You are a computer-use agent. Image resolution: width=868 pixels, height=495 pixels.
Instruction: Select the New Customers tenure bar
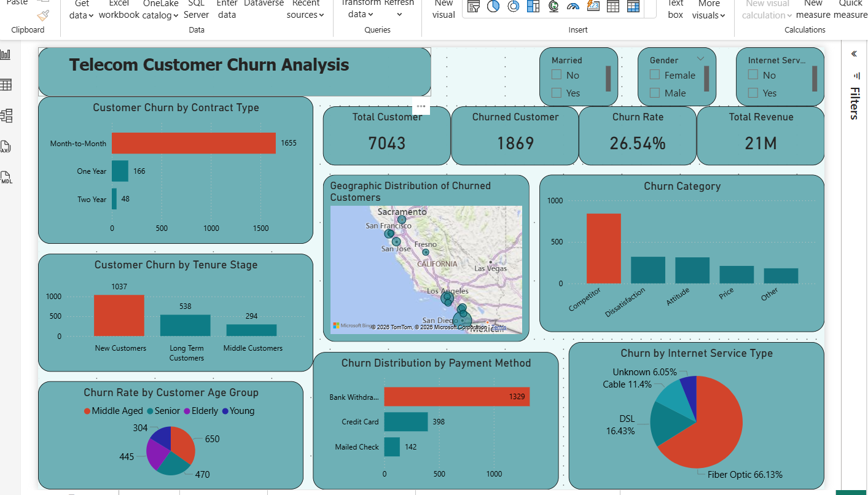click(x=119, y=315)
